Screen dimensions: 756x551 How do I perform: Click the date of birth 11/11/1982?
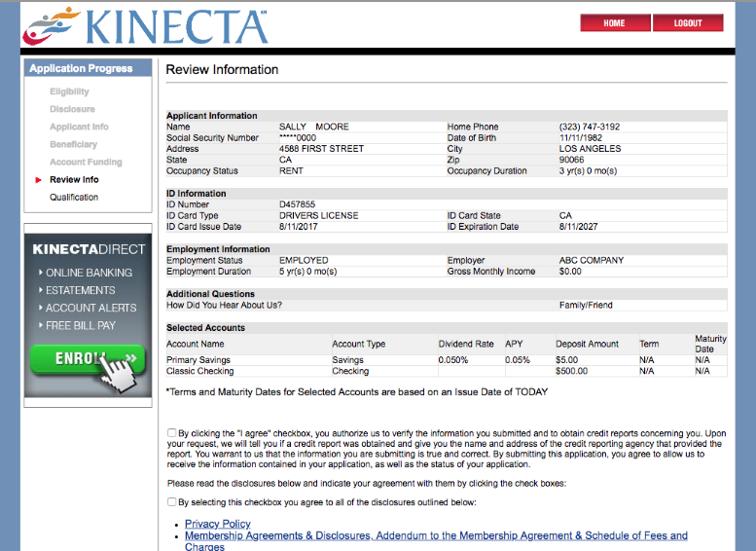[581, 137]
